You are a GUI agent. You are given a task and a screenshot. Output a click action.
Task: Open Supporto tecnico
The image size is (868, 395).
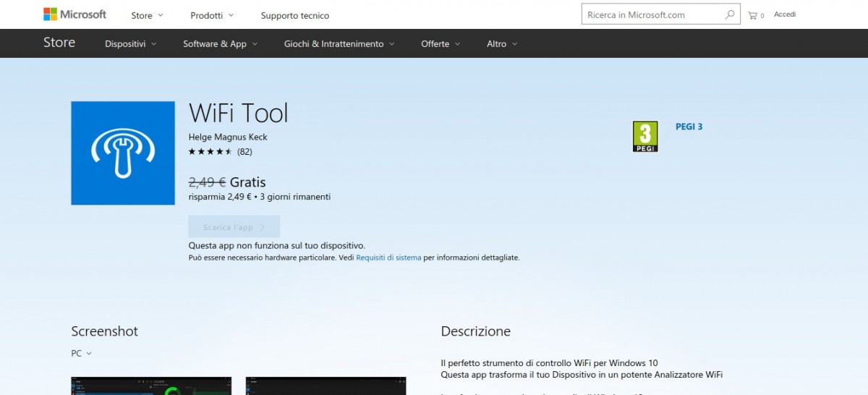(x=295, y=15)
